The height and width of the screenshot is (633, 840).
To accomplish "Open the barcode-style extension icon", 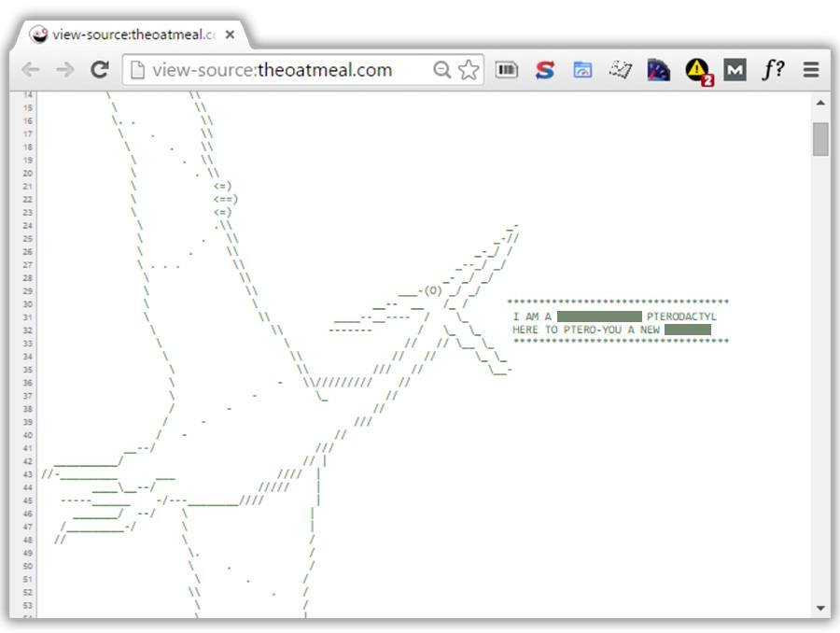I will (506, 70).
